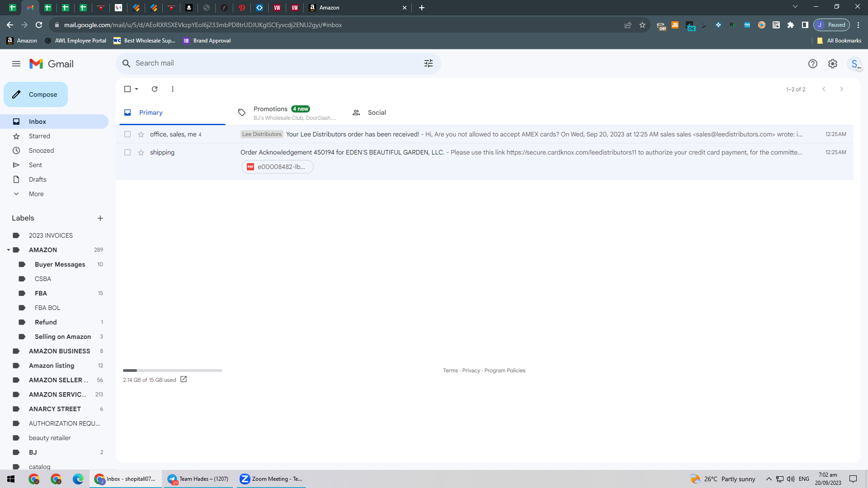Open the Lee Distributors order received email
The width and height of the screenshot is (868, 488).
pyautogui.click(x=485, y=134)
